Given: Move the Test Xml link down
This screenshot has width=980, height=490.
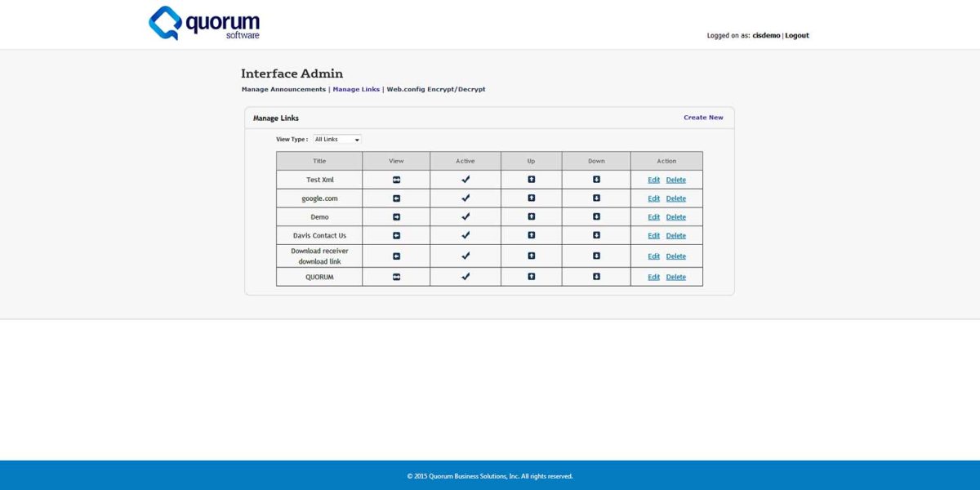Looking at the screenshot, I should click(595, 179).
